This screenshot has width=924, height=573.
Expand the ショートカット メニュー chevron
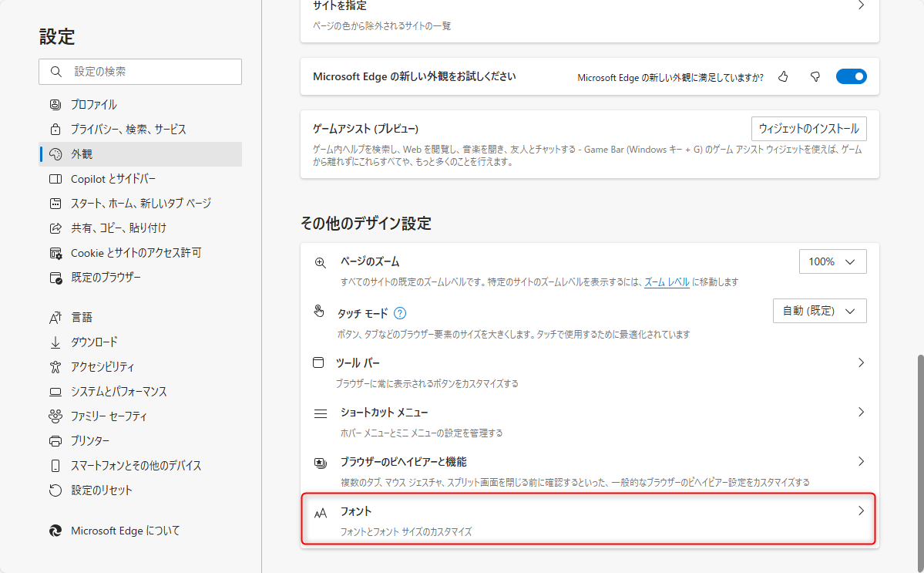pos(861,412)
